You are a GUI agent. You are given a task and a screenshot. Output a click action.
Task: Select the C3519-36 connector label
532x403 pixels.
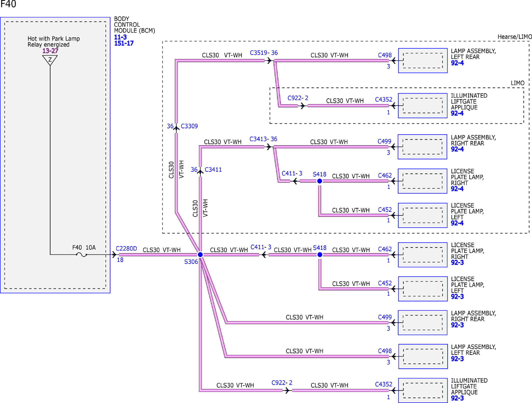pos(264,53)
